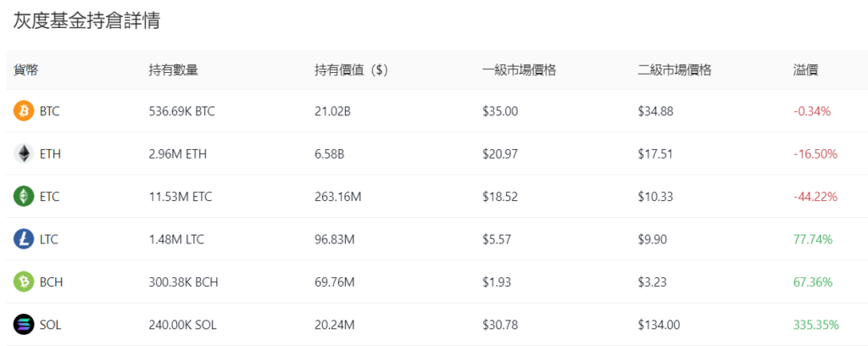Click the orange Bitcoin BTC coin icon
The height and width of the screenshot is (346, 868).
(24, 111)
